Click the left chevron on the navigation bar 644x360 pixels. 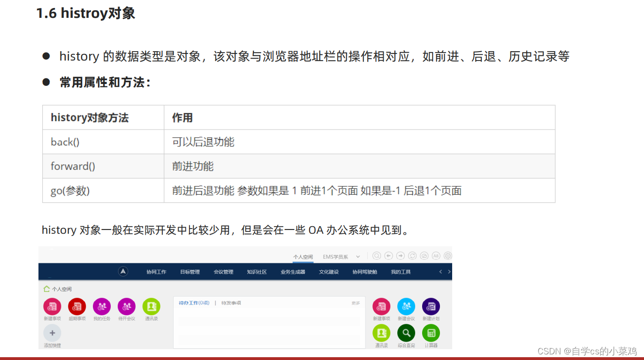coord(441,272)
